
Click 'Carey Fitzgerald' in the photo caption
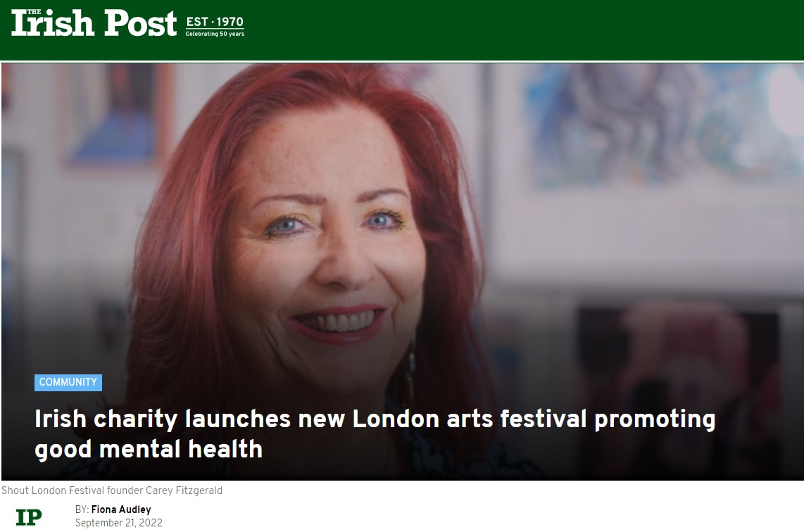[x=184, y=490]
